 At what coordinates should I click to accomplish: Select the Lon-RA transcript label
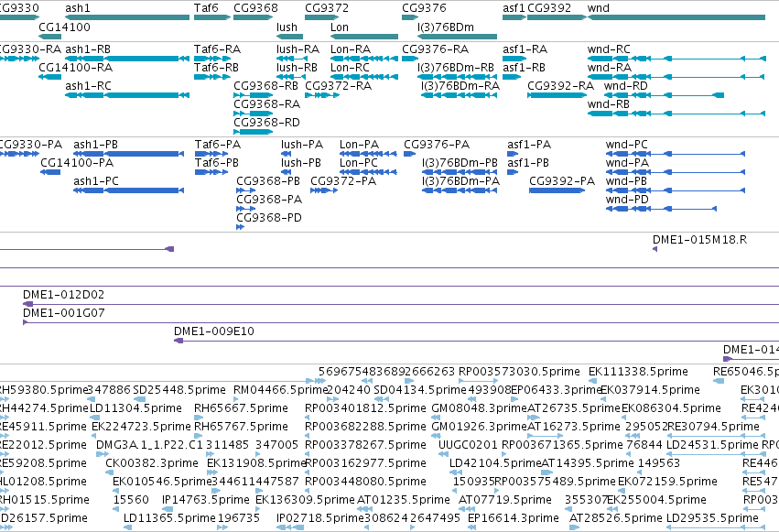351,49
